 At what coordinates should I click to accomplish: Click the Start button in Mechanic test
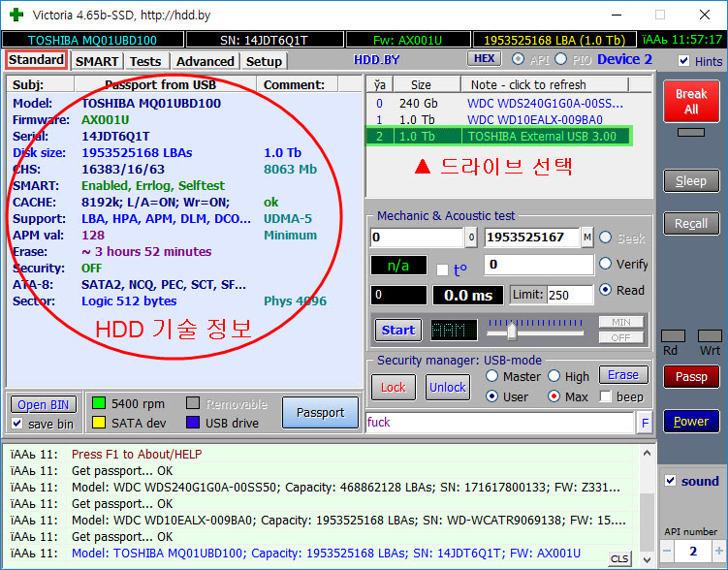pos(398,330)
